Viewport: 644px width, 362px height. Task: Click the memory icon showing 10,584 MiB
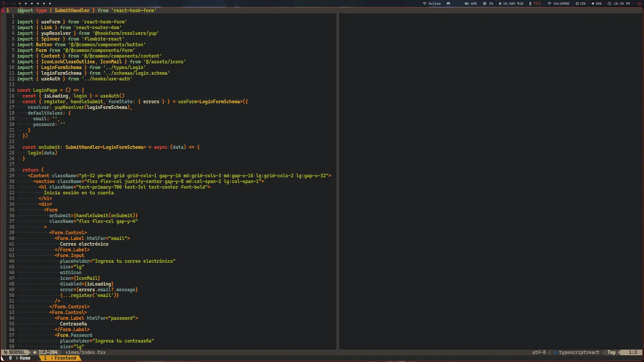pos(500,3)
